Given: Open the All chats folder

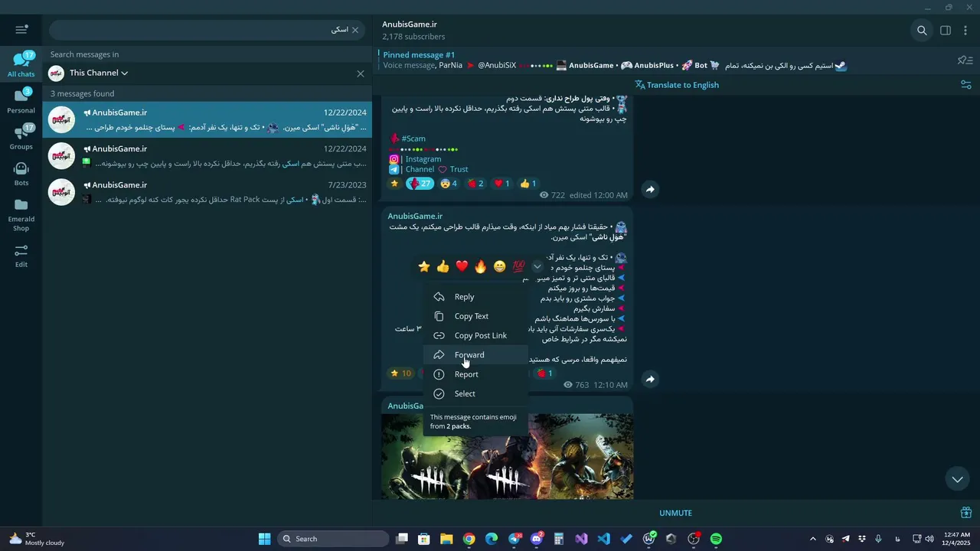Looking at the screenshot, I should coord(21,64).
